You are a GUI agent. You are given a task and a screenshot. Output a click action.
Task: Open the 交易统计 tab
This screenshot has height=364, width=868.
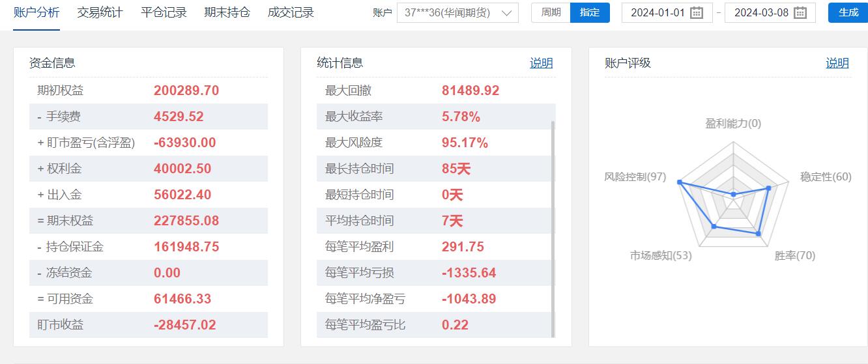(100, 12)
